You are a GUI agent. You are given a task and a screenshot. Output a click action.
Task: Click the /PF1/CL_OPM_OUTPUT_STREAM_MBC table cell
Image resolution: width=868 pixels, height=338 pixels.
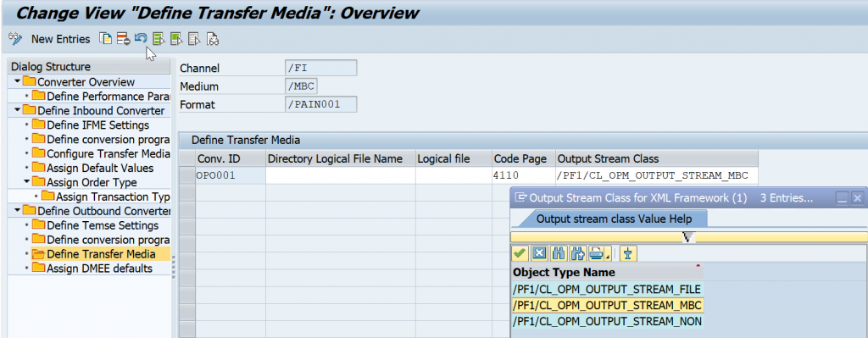click(656, 176)
